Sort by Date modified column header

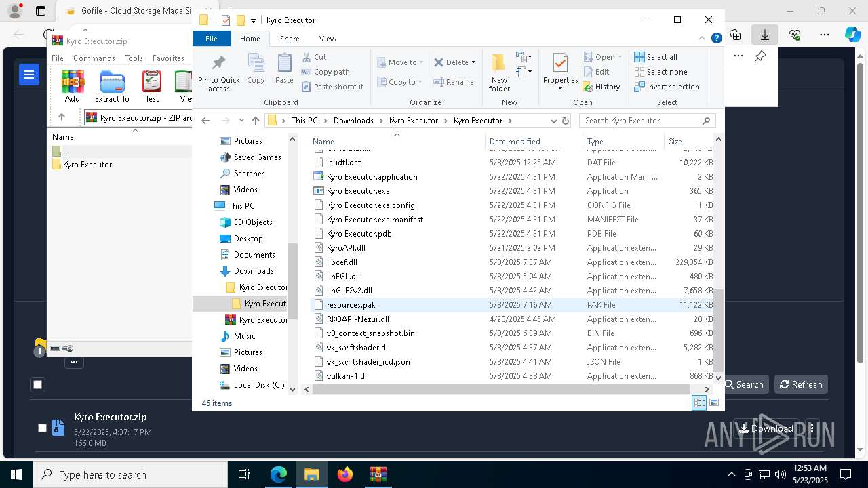click(533, 141)
